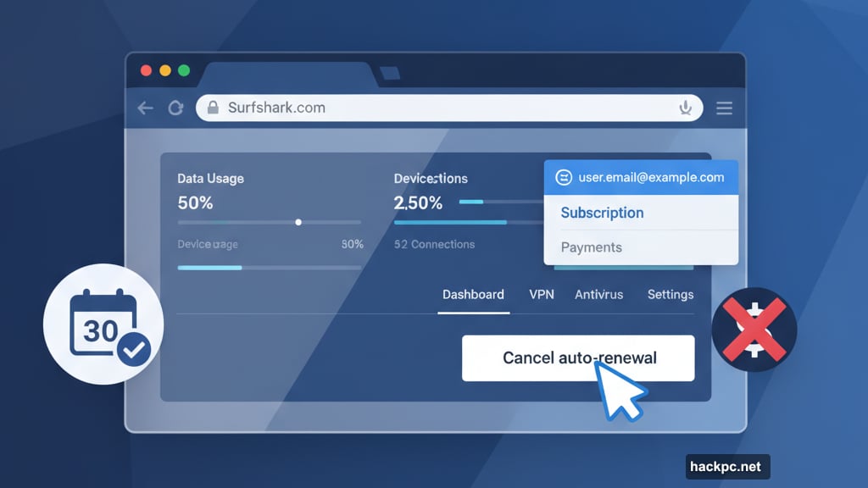868x488 pixels.
Task: Open the Settings tab
Action: (x=670, y=295)
